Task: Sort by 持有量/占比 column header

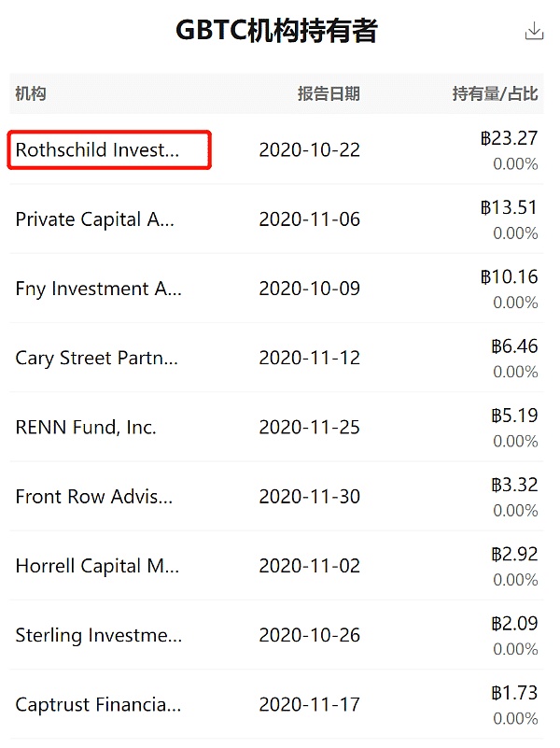Action: 496,93
